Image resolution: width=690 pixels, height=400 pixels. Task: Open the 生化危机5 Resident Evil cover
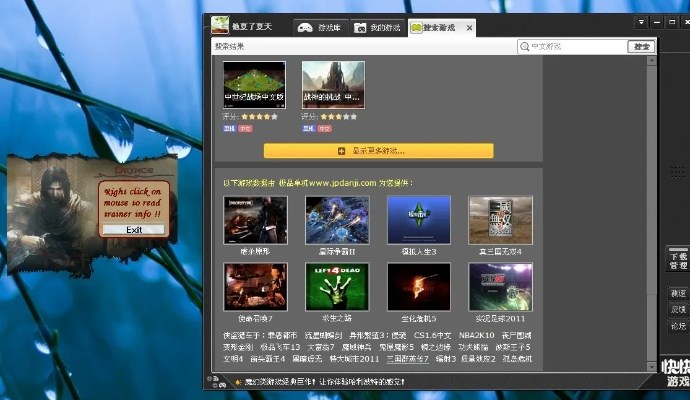[x=418, y=287]
